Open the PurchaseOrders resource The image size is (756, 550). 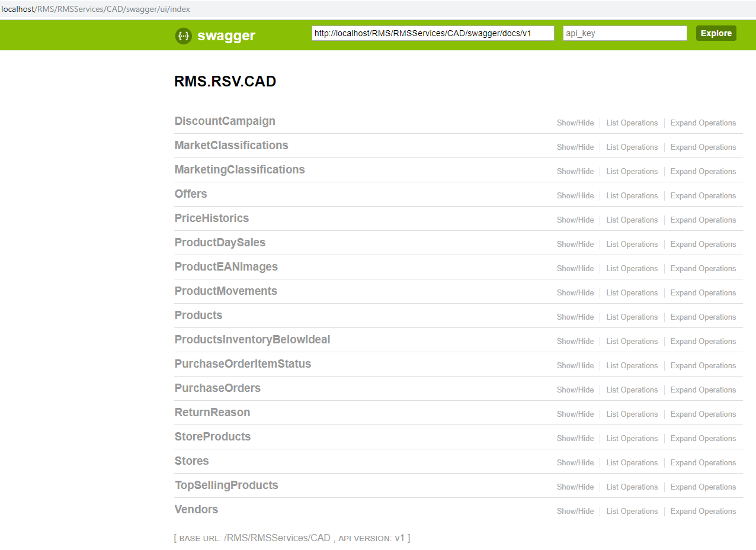217,388
